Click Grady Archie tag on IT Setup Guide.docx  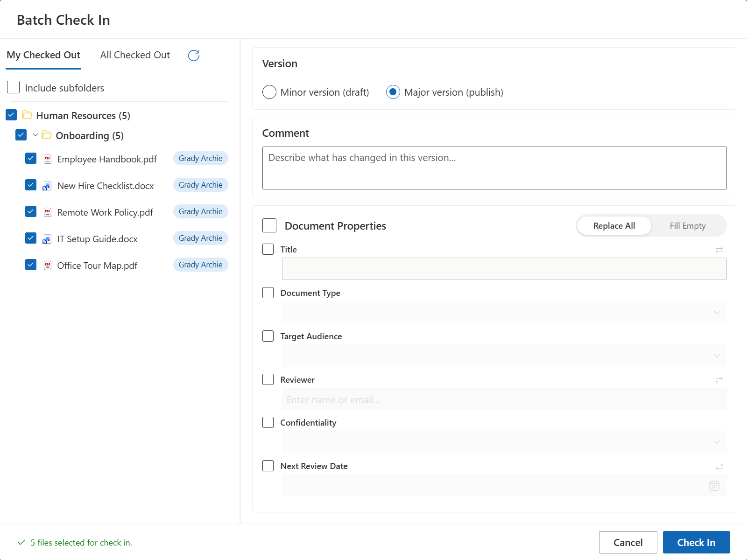(x=201, y=238)
